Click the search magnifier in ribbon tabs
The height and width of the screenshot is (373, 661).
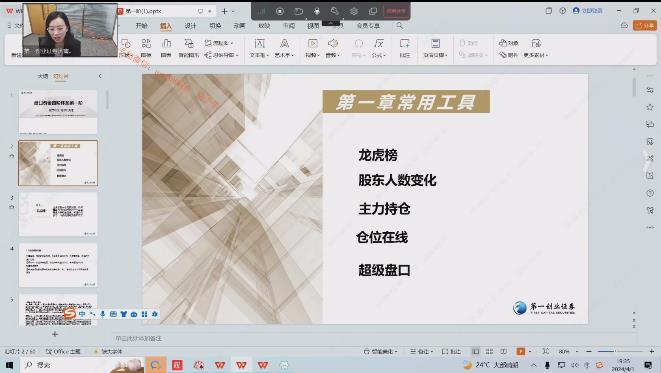[400, 26]
